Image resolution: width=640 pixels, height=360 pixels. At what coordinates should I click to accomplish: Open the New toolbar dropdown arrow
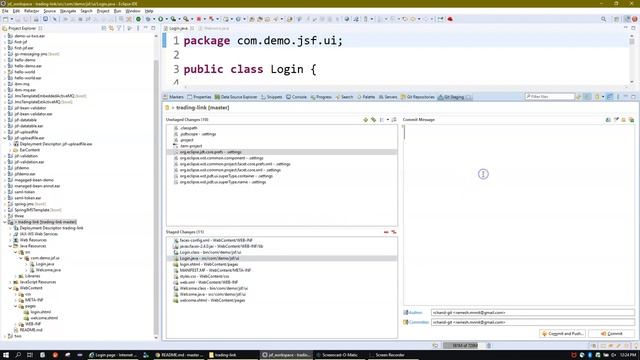coord(11,19)
